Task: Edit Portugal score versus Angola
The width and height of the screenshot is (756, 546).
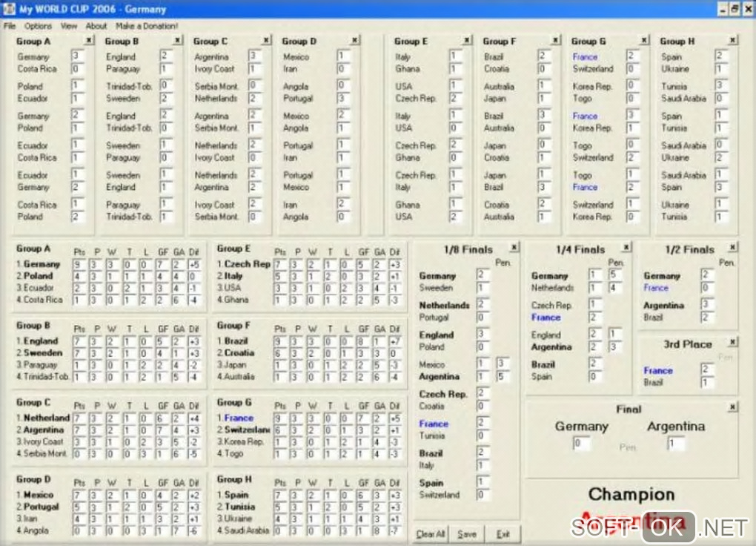Action: pyautogui.click(x=344, y=98)
